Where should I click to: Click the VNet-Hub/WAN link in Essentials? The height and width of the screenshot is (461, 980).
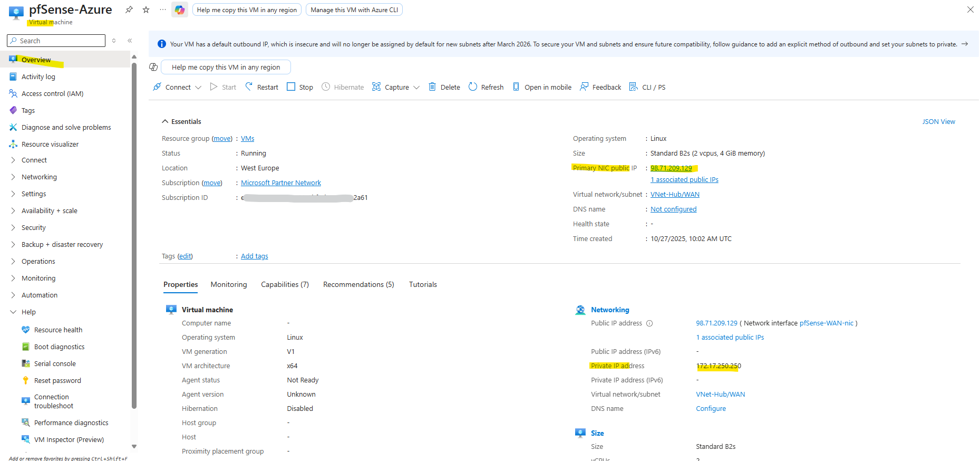[674, 194]
